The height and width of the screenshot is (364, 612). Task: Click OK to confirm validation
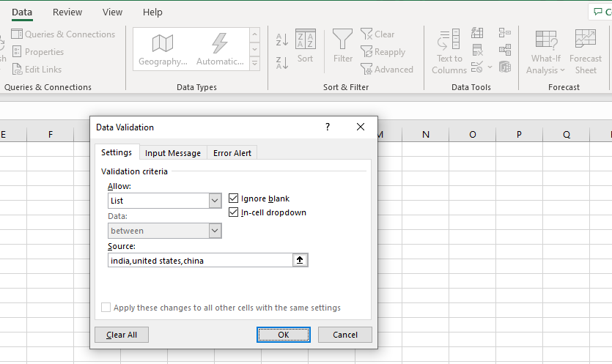[284, 335]
